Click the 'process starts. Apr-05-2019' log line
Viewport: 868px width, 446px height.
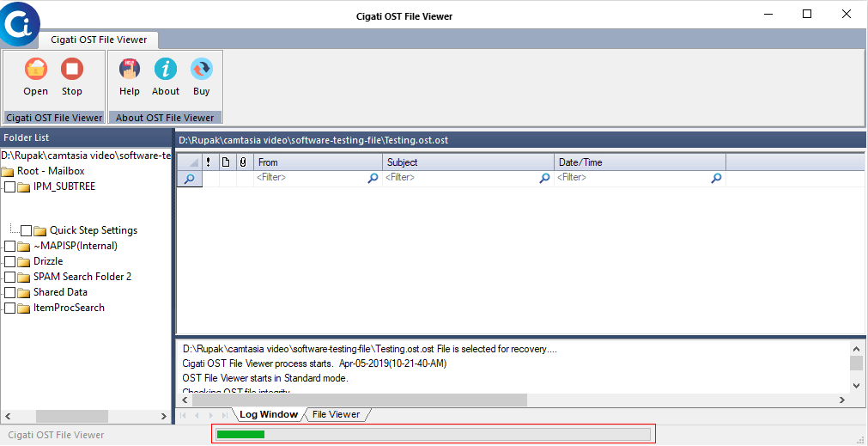[314, 364]
